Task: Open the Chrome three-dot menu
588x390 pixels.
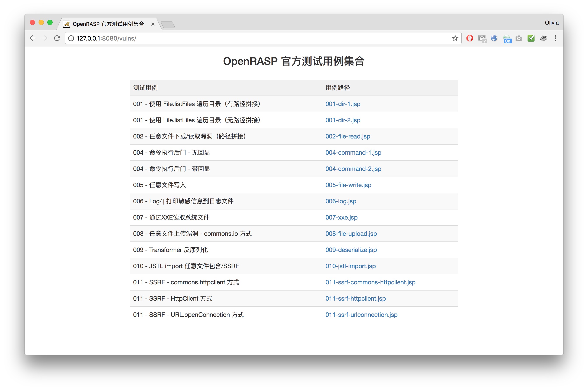Action: click(x=555, y=38)
